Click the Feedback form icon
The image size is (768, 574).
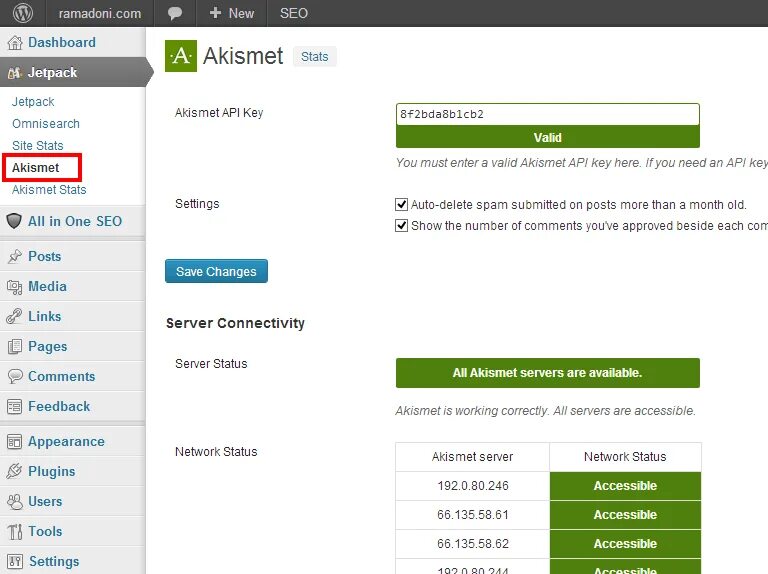click(x=15, y=407)
